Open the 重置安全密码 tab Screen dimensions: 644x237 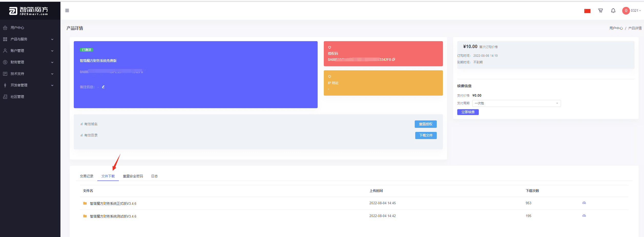133,176
